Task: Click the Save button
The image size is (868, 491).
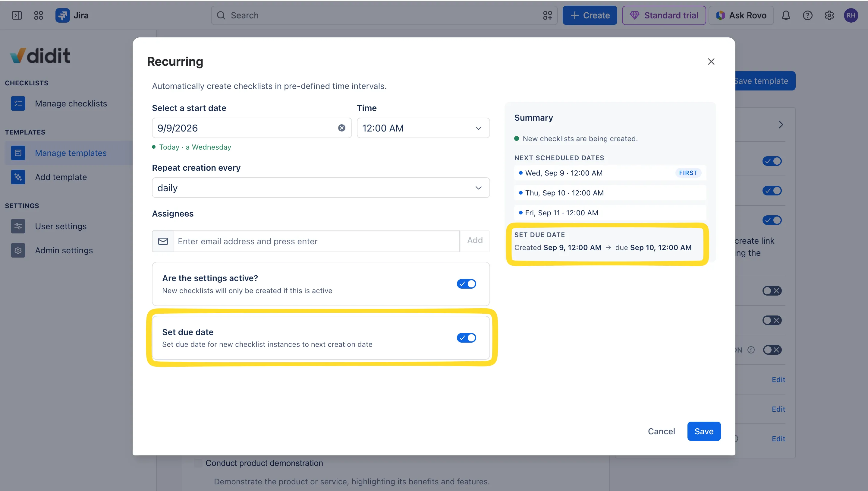Action: (704, 431)
